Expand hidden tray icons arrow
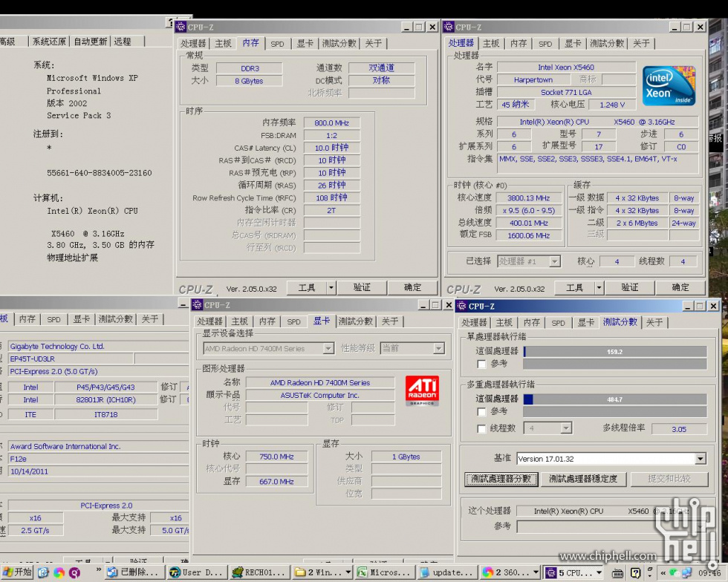728x582 pixels. pyautogui.click(x=663, y=573)
